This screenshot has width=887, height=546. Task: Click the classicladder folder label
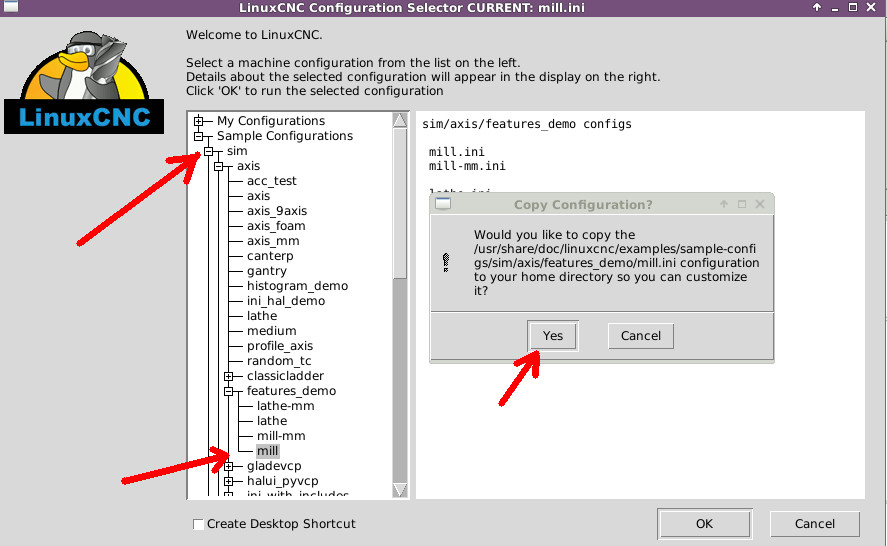click(x=285, y=376)
